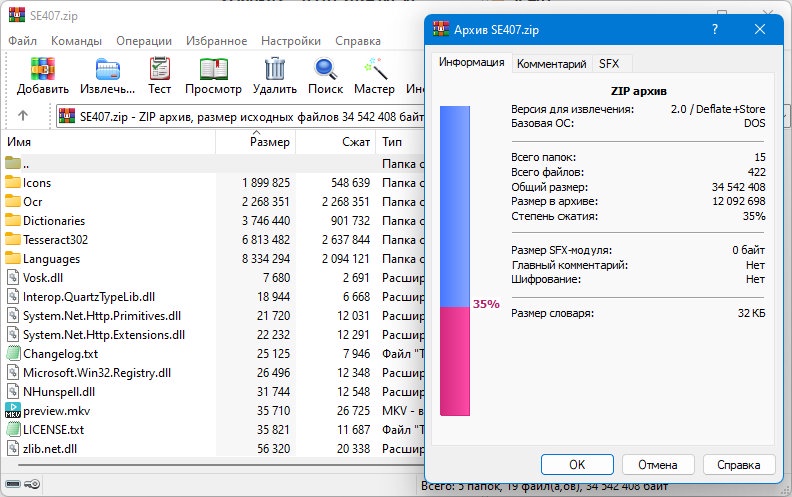Click the Удалить trash bin icon
Image resolution: width=792 pixels, height=497 pixels.
(x=275, y=69)
